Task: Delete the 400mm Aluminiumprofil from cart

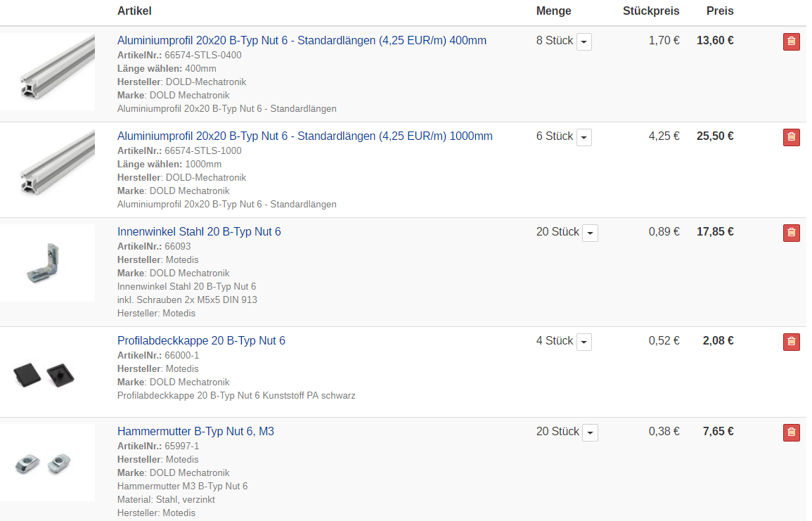Action: point(791,41)
